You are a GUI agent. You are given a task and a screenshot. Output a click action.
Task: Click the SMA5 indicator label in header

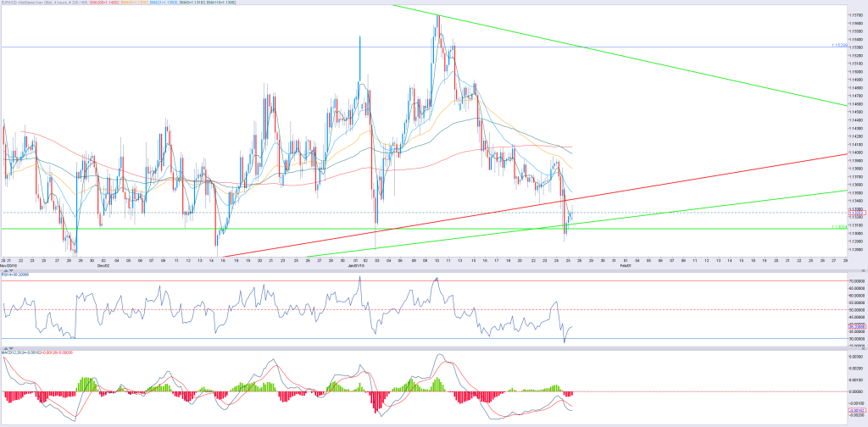(x=192, y=3)
